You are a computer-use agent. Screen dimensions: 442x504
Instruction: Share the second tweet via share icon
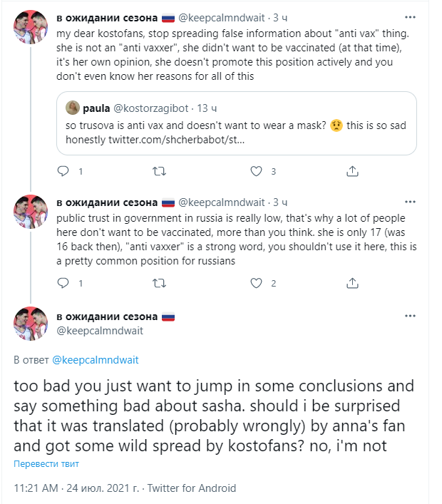(x=352, y=283)
